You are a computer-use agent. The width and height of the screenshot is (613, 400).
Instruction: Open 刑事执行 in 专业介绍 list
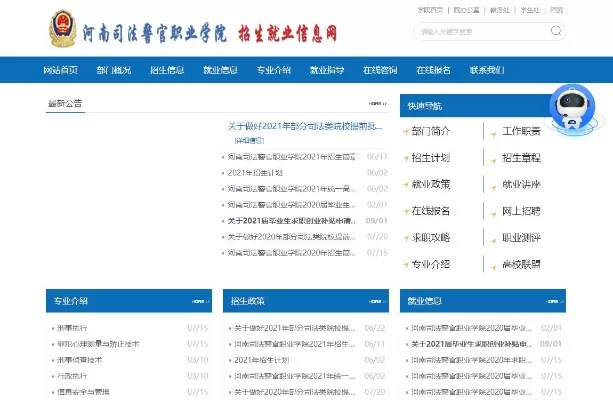point(72,328)
